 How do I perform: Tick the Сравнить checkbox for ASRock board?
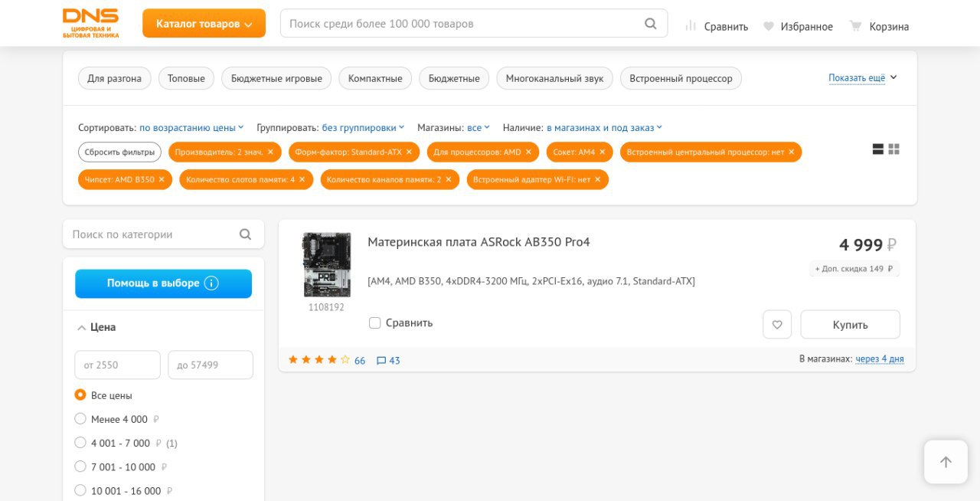tap(374, 323)
